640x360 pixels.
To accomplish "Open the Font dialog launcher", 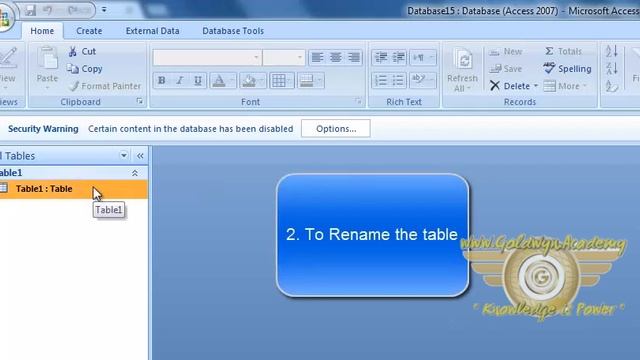I will [x=358, y=101].
